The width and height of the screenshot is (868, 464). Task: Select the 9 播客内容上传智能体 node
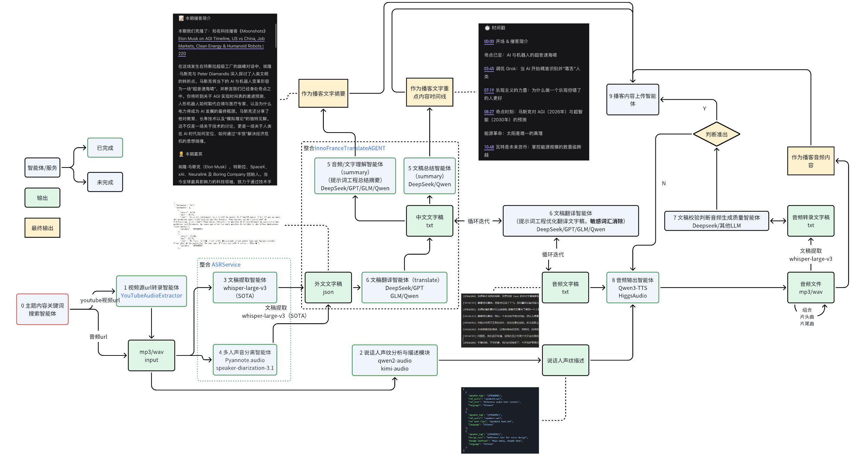pyautogui.click(x=632, y=100)
